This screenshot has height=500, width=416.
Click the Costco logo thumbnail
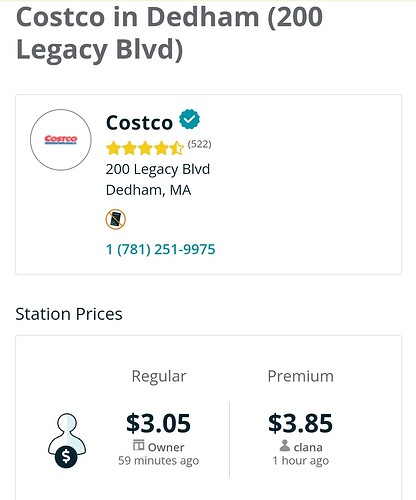tap(61, 140)
